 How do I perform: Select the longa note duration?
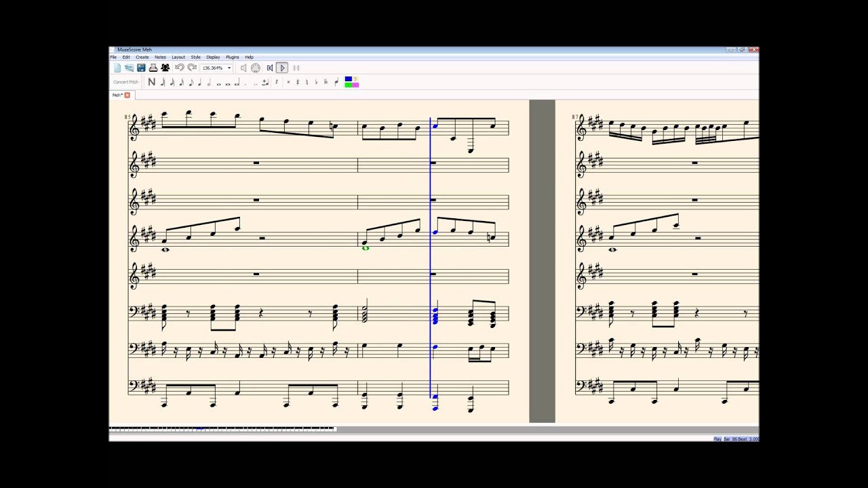click(237, 82)
